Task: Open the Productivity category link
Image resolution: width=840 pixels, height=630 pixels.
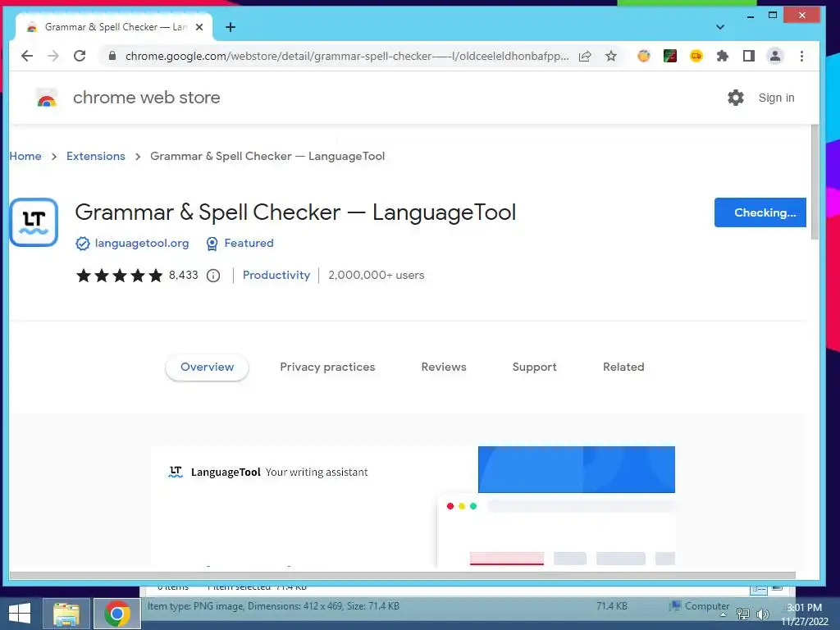Action: 276,275
